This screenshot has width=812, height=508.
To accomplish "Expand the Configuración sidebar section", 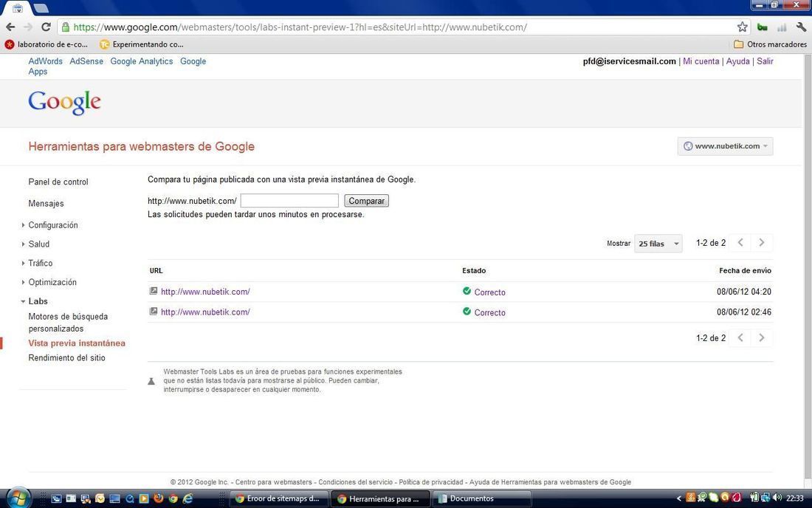I will 23,224.
